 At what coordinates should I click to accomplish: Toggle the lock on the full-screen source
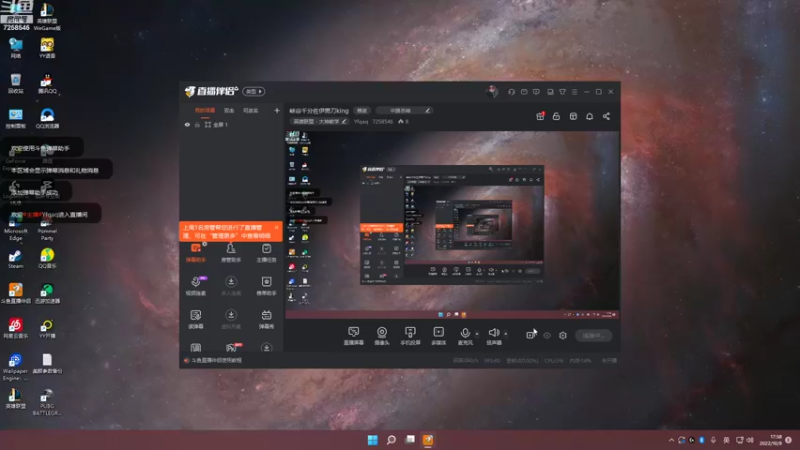(197, 124)
